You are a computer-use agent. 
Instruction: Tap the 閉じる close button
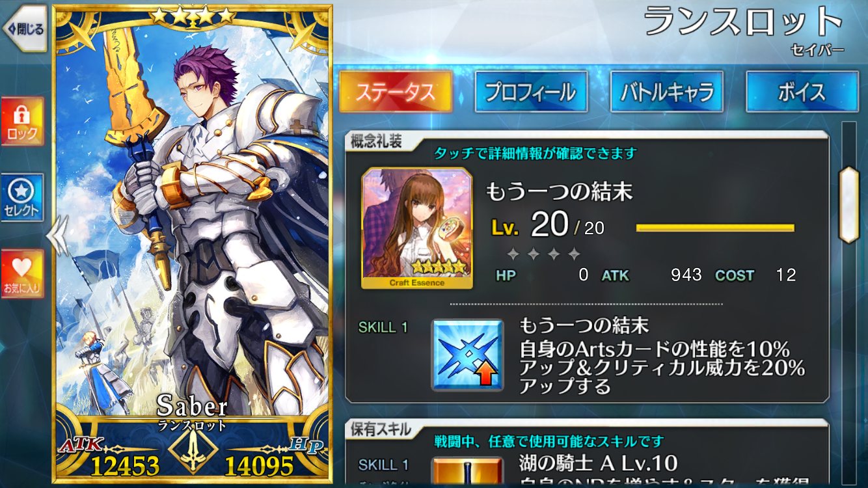[24, 29]
